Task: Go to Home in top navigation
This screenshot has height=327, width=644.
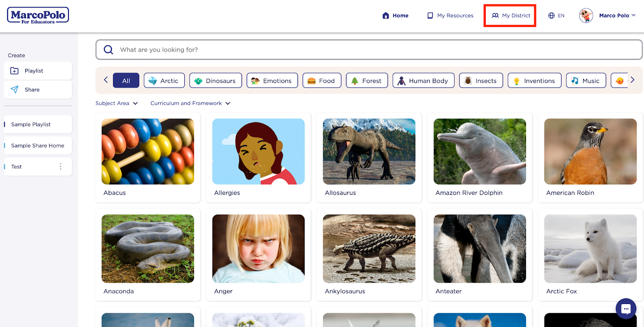Action: [395, 15]
